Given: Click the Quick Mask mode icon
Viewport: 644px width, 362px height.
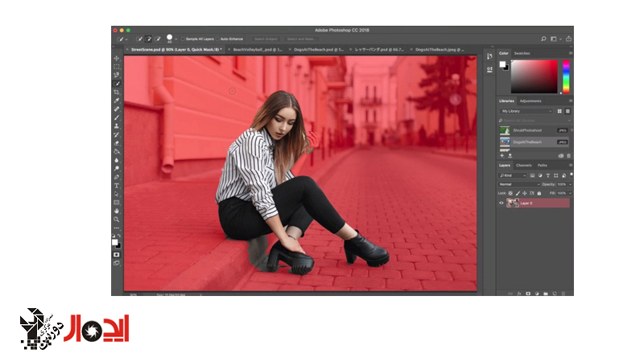Looking at the screenshot, I should [x=117, y=254].
